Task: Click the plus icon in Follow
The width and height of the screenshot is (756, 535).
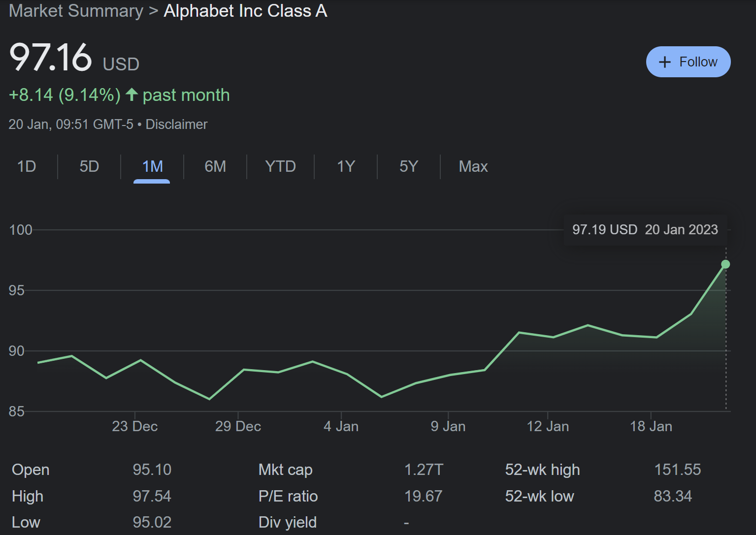Action: pyautogui.click(x=665, y=62)
